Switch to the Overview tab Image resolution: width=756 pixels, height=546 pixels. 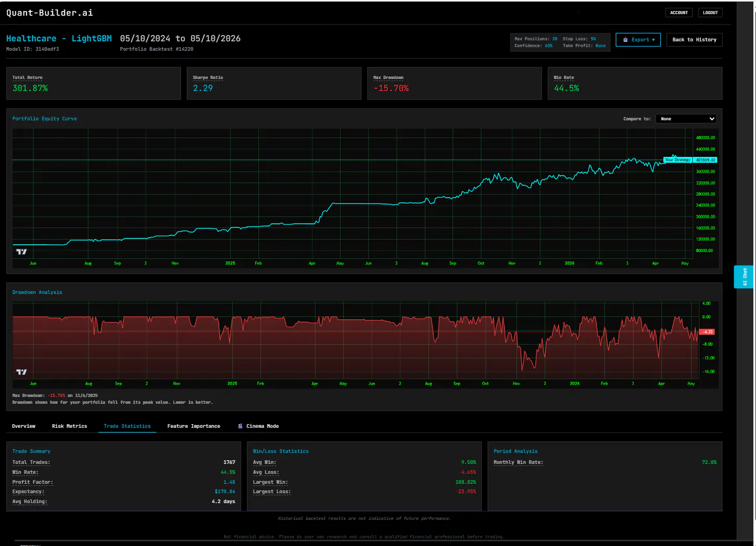pos(24,426)
